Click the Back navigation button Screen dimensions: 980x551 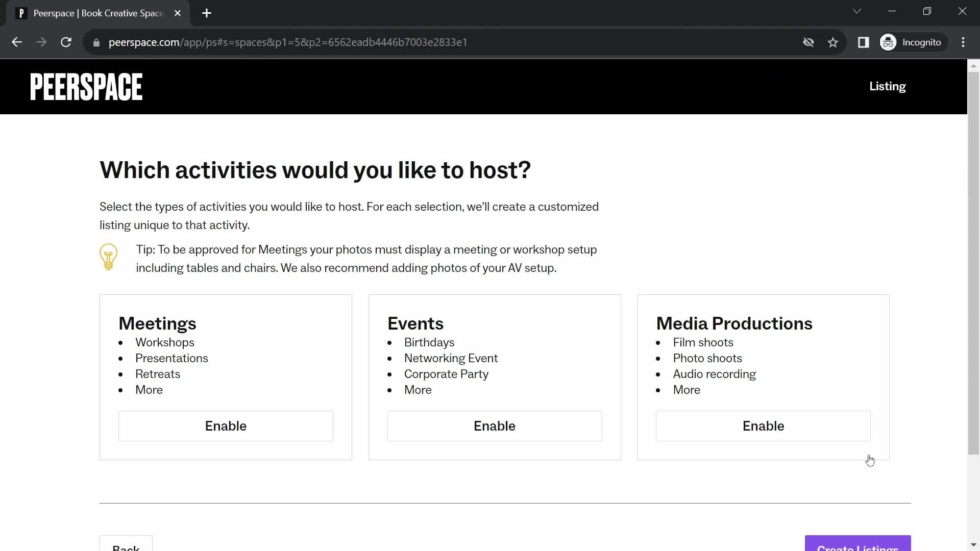[x=125, y=547]
